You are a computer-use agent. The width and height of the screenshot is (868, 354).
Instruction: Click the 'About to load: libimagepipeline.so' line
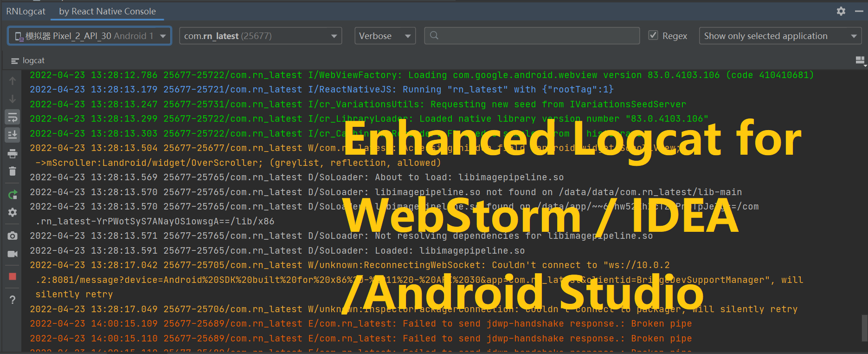pos(297,177)
